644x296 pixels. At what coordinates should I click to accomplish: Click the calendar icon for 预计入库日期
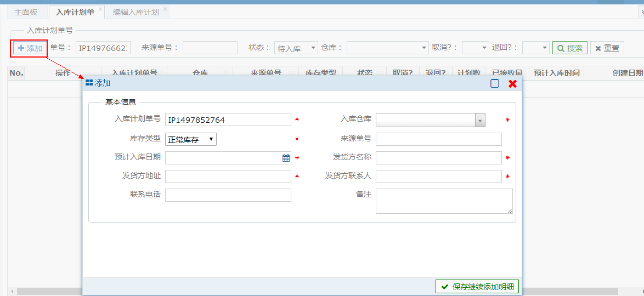(x=286, y=158)
